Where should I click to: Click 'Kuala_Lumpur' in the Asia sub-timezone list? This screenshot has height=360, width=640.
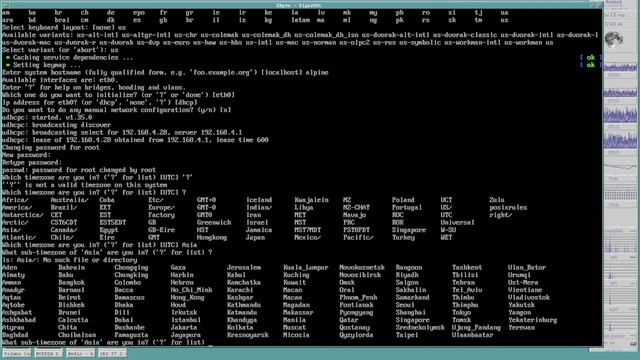tap(306, 267)
